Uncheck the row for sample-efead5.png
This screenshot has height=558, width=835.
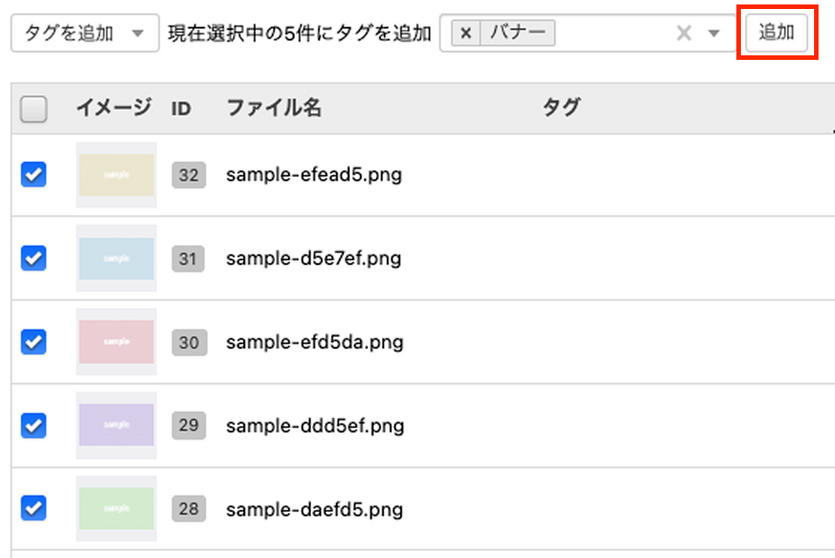coord(34,175)
